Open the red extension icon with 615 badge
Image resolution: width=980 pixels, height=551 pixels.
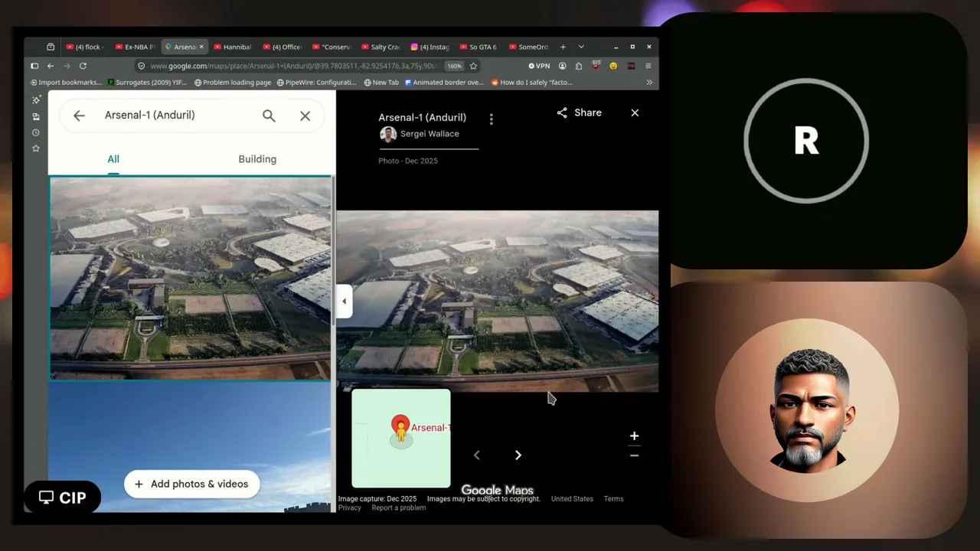596,66
